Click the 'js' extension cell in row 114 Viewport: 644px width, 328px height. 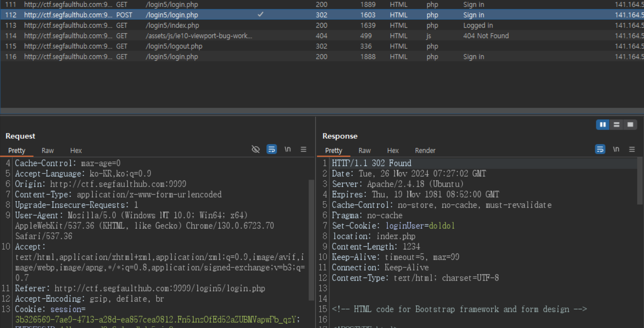click(429, 36)
